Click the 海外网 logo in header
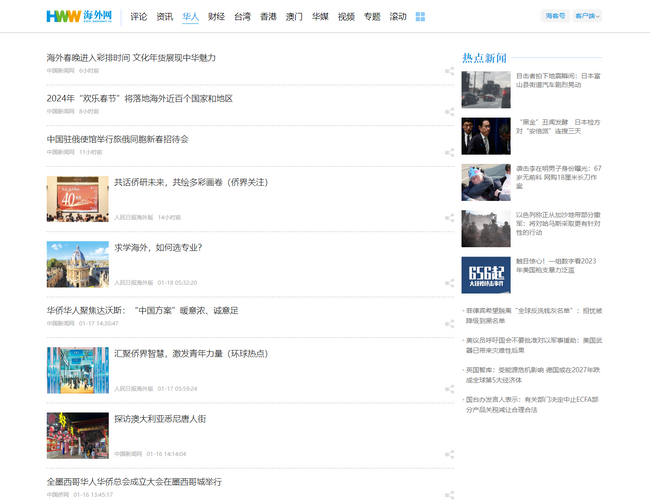This screenshot has height=500, width=650. pyautogui.click(x=78, y=16)
